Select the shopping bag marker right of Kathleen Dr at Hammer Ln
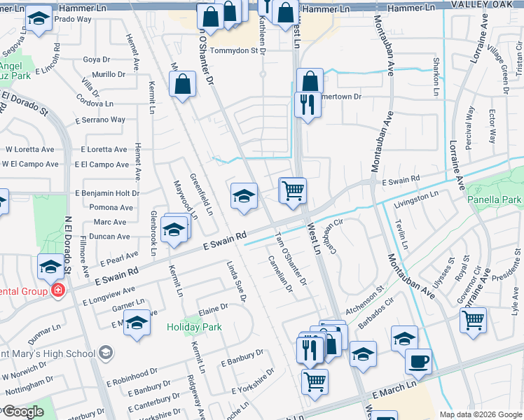Screen dimensions: 524x420 (285, 13)
